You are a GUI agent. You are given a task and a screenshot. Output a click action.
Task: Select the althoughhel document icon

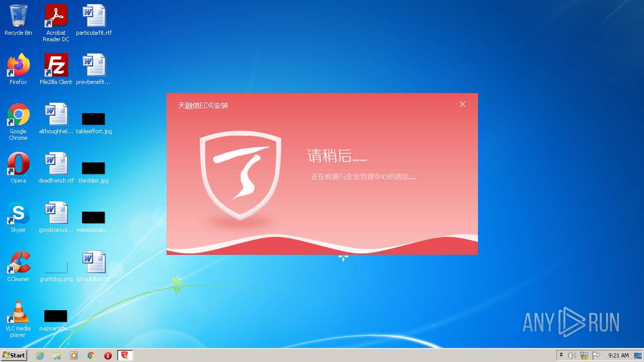[x=56, y=119]
